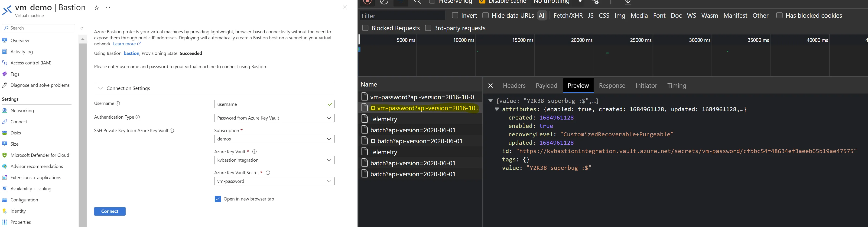Open the Azure Key Vault dropdown
868x227 pixels.
pos(274,160)
